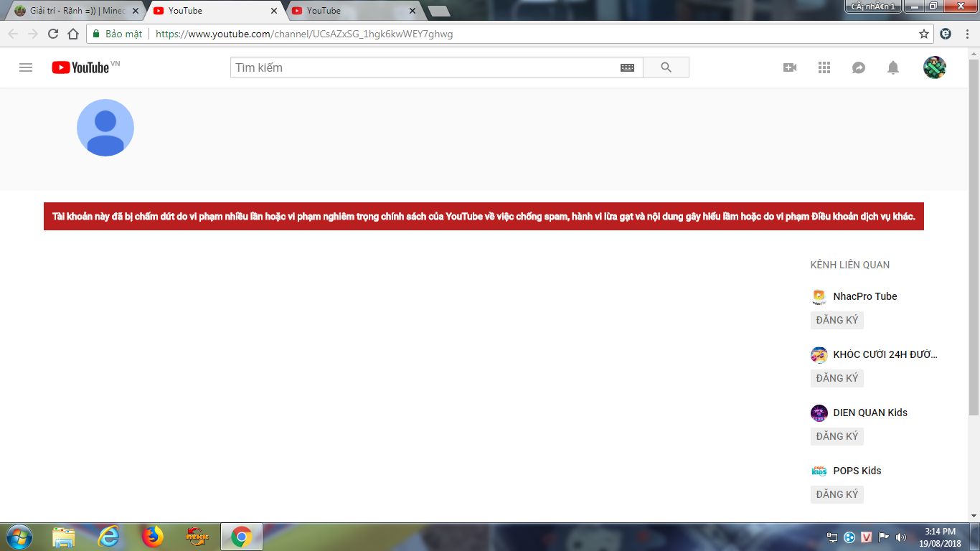Open the blue circular tray icon
Image resolution: width=980 pixels, height=551 pixels.
point(849,537)
